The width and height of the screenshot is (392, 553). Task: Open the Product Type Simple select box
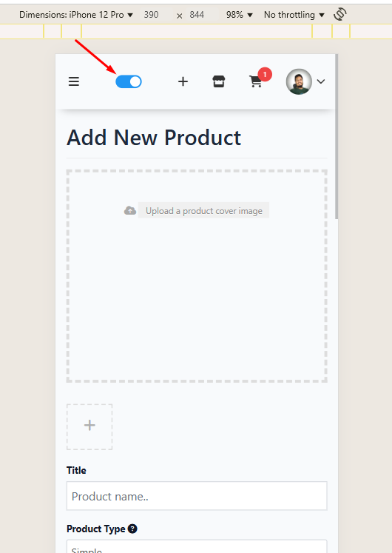click(x=197, y=546)
